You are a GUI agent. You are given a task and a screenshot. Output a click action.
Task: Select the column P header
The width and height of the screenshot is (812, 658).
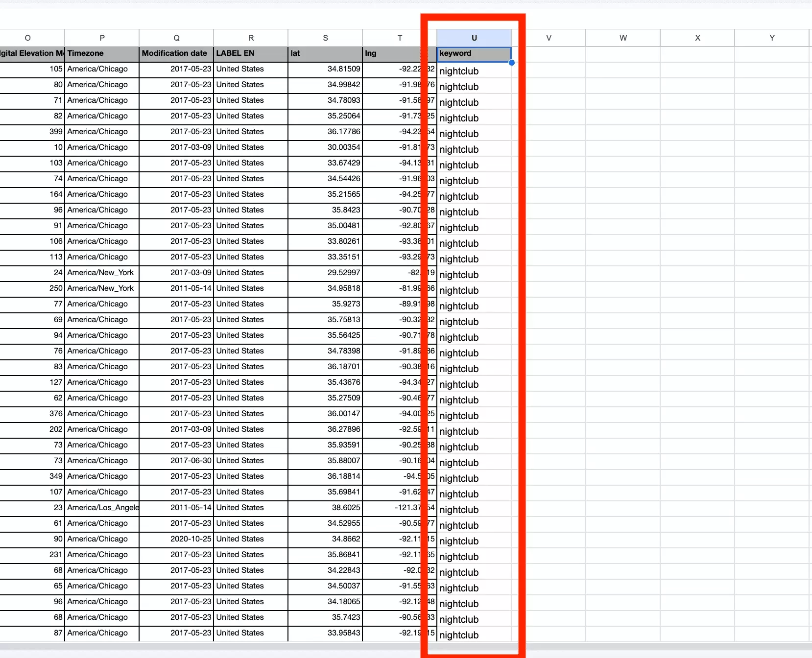pyautogui.click(x=102, y=38)
